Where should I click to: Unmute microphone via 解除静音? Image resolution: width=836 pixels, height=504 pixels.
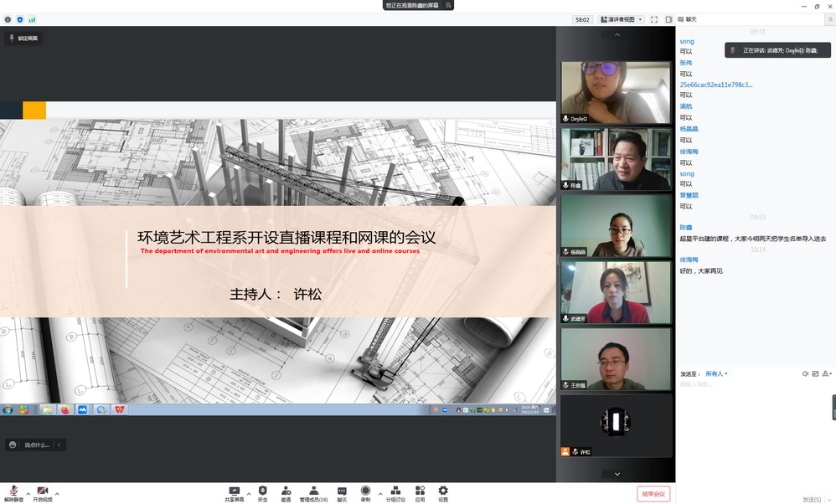click(14, 491)
